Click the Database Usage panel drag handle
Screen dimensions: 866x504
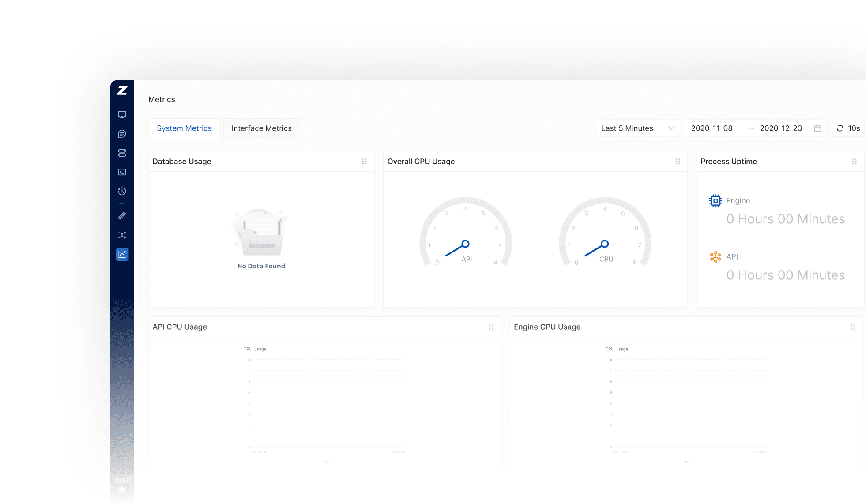[x=365, y=162]
